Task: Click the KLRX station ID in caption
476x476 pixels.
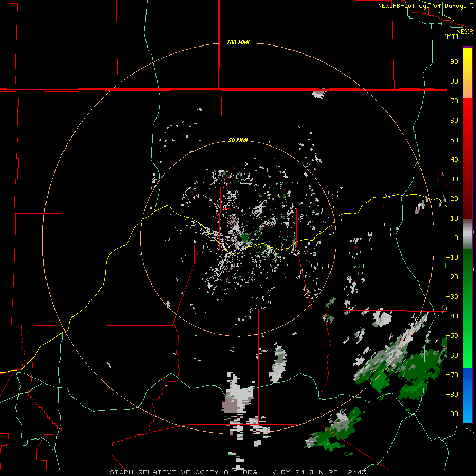Action: [x=281, y=472]
